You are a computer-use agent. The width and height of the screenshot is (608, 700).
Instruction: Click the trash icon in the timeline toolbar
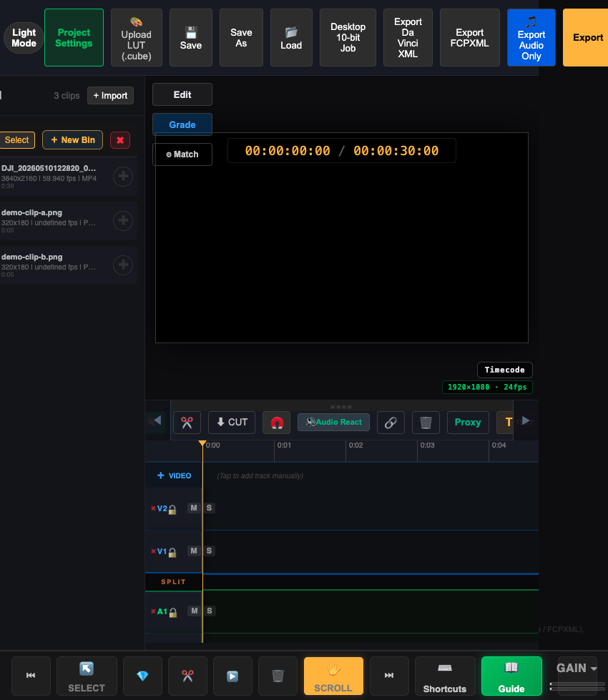click(426, 423)
